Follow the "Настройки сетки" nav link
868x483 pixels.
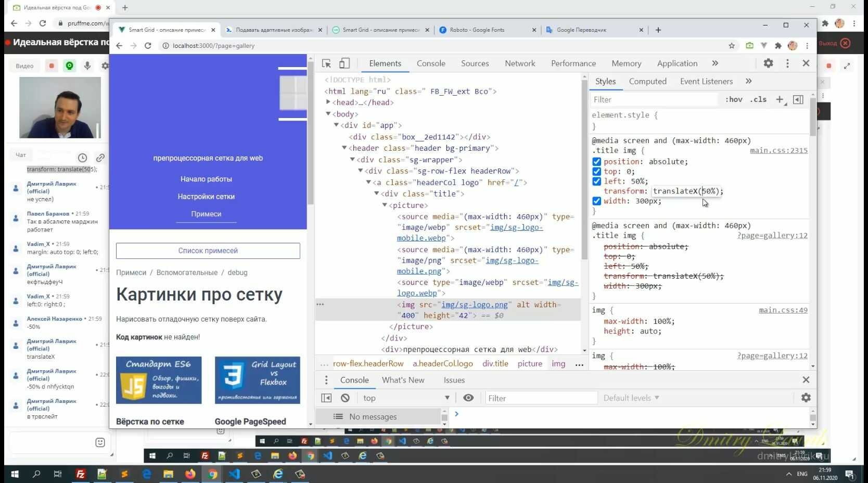206,197
